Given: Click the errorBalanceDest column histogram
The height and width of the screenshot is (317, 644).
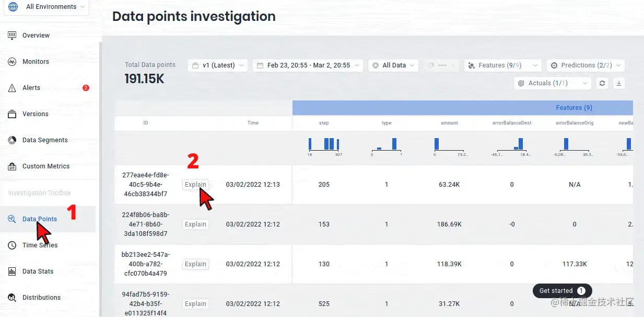Looking at the screenshot, I should click(512, 146).
